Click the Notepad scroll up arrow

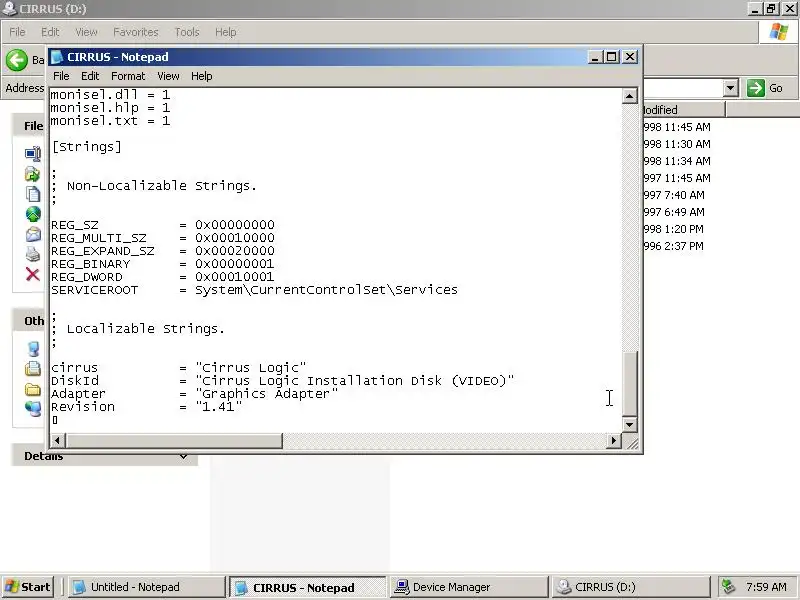pos(630,96)
